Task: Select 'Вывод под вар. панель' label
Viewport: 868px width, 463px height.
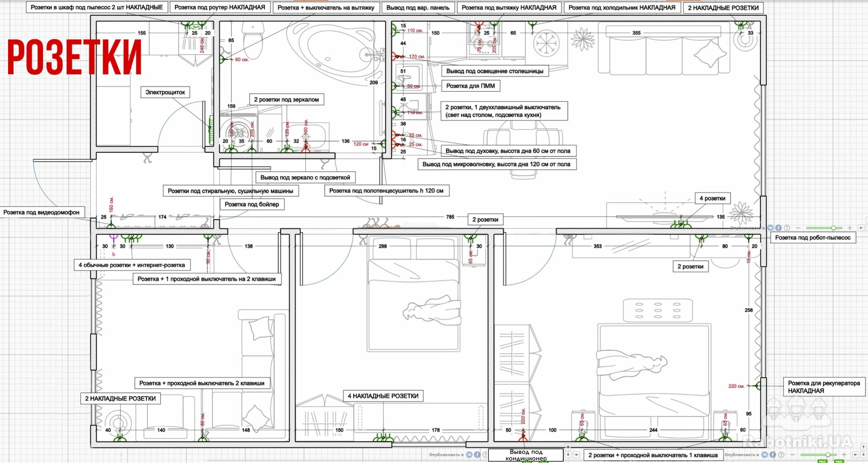Action: point(418,8)
